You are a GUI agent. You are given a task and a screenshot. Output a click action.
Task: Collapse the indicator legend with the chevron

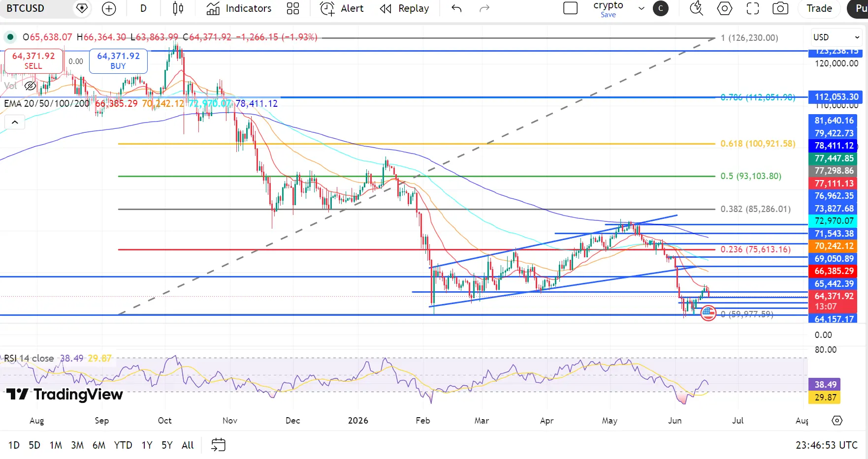[15, 122]
